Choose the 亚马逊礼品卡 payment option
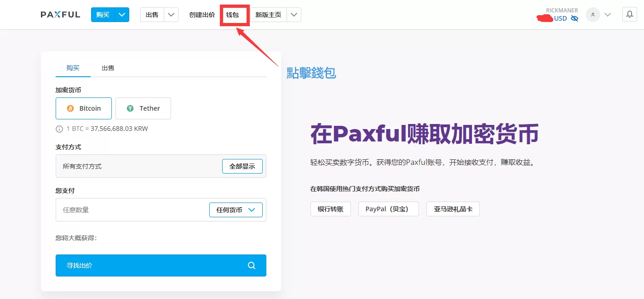 pyautogui.click(x=453, y=209)
